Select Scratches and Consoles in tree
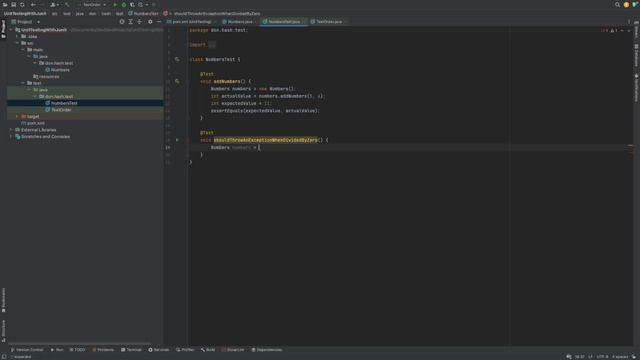This screenshot has height=360, width=640. pyautogui.click(x=42, y=136)
